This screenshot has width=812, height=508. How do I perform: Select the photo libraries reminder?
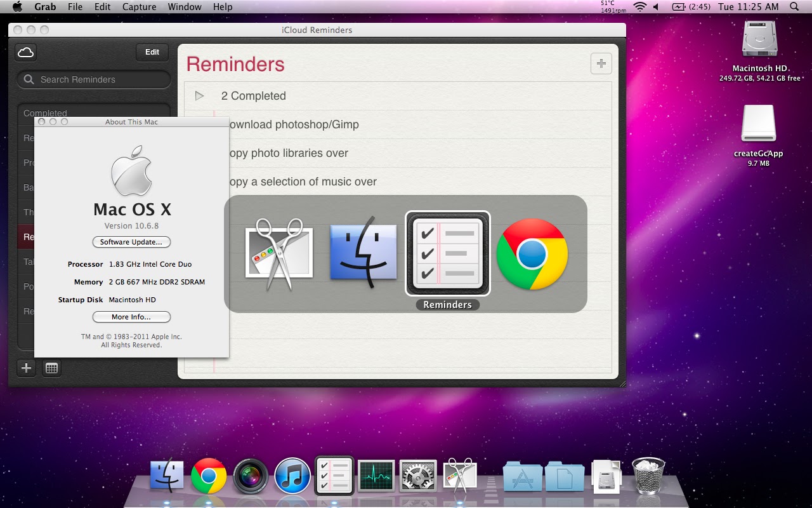click(288, 153)
